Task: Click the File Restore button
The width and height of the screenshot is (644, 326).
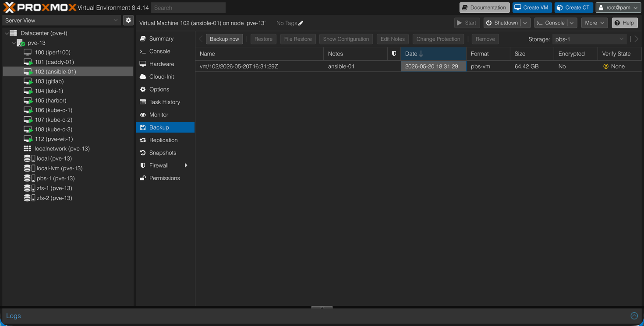Action: (298, 39)
